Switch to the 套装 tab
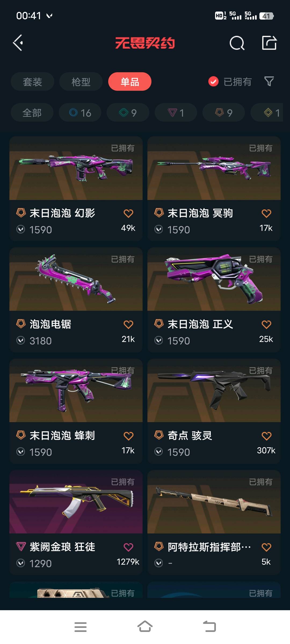The width and height of the screenshot is (290, 644). 32,82
